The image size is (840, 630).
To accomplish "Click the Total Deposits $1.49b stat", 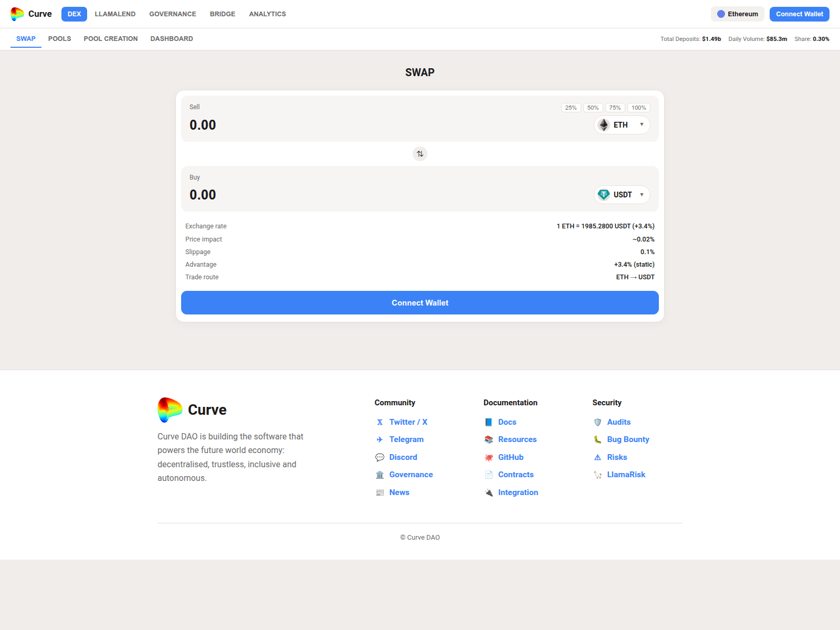I will 690,39.
